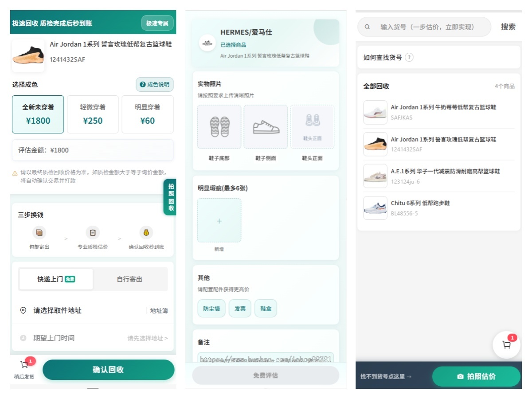Click the 鞋头正面 toe photo upload icon
Viewport: 532px width, 399px height.
tap(312, 126)
